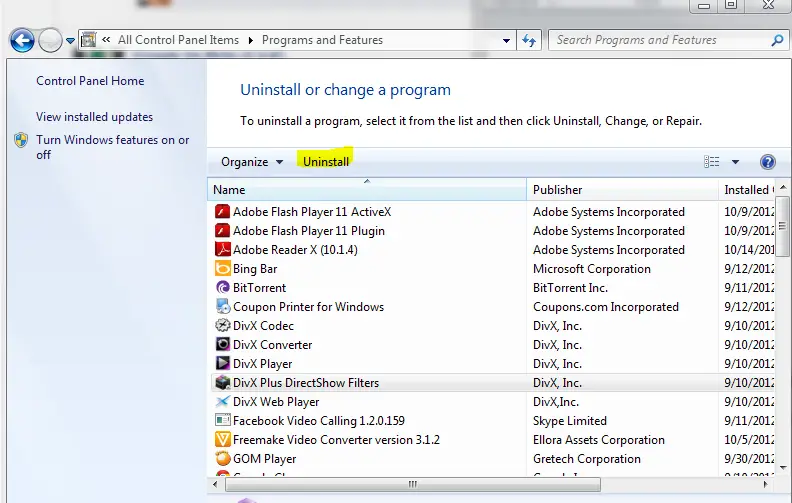
Task: Click the Freemake Video Converter icon
Action: point(222,439)
